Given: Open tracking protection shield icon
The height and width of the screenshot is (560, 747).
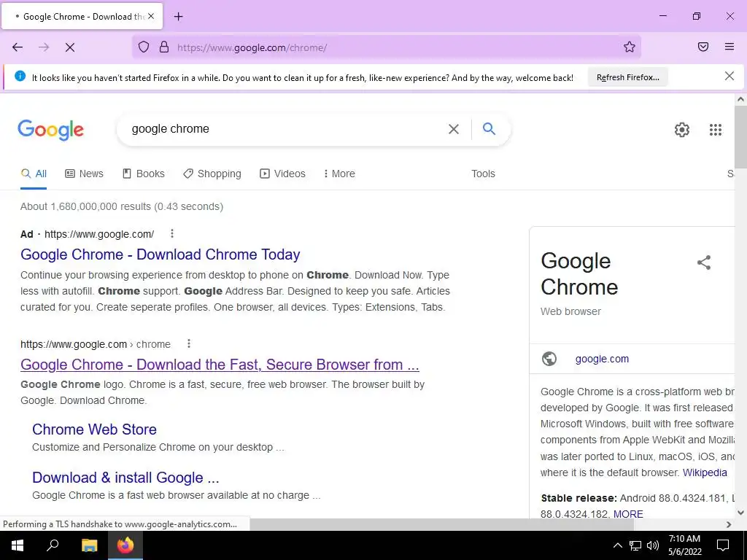Looking at the screenshot, I should point(144,47).
